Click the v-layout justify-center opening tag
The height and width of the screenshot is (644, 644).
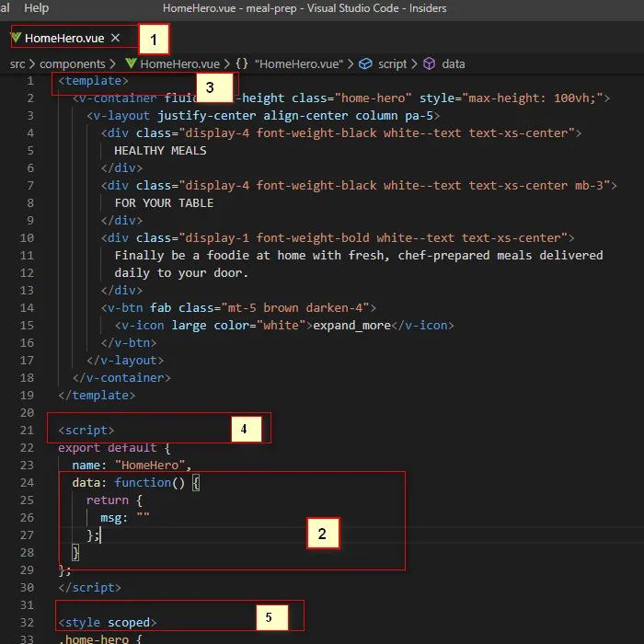point(263,116)
